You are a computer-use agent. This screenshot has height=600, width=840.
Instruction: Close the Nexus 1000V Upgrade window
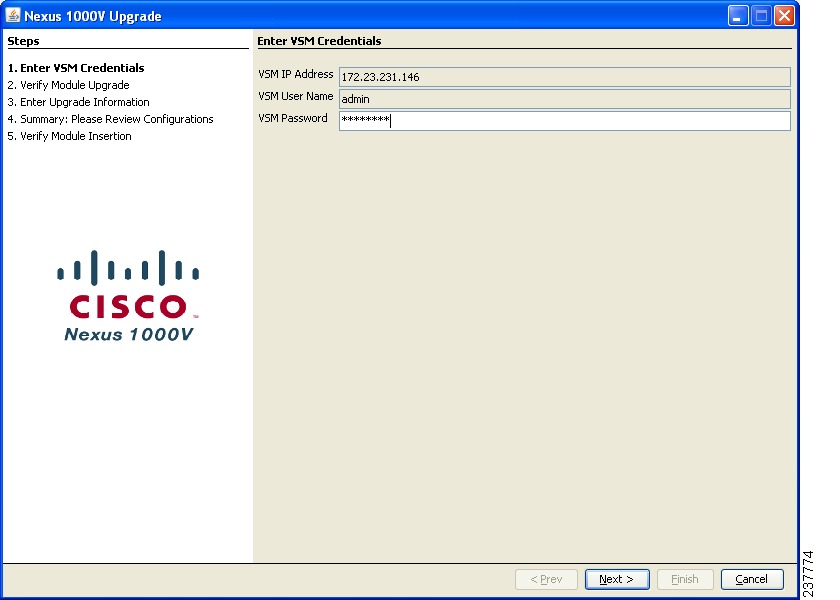pyautogui.click(x=784, y=16)
